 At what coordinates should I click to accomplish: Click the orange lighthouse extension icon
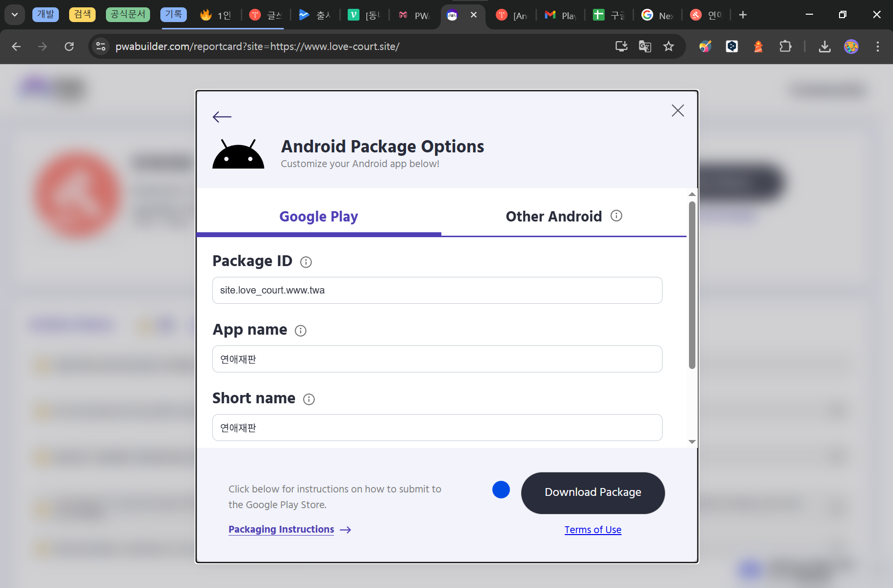pos(758,47)
